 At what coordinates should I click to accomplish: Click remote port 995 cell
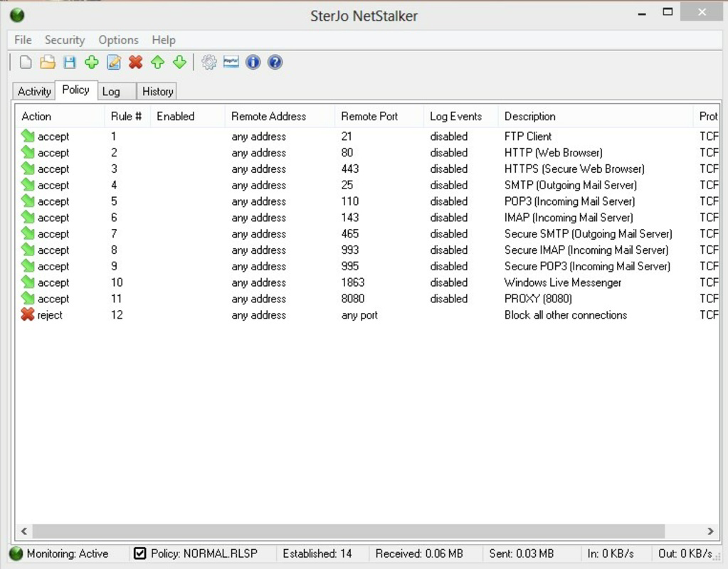[x=350, y=266]
